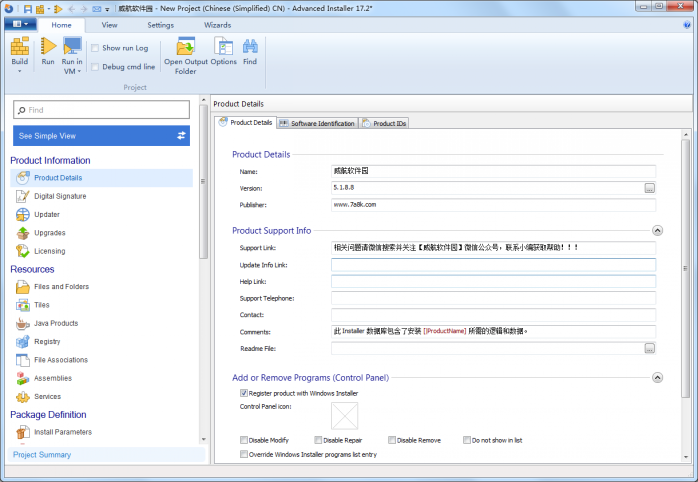The height and width of the screenshot is (482, 698).
Task: Open the Software Identification tab
Action: coord(317,123)
